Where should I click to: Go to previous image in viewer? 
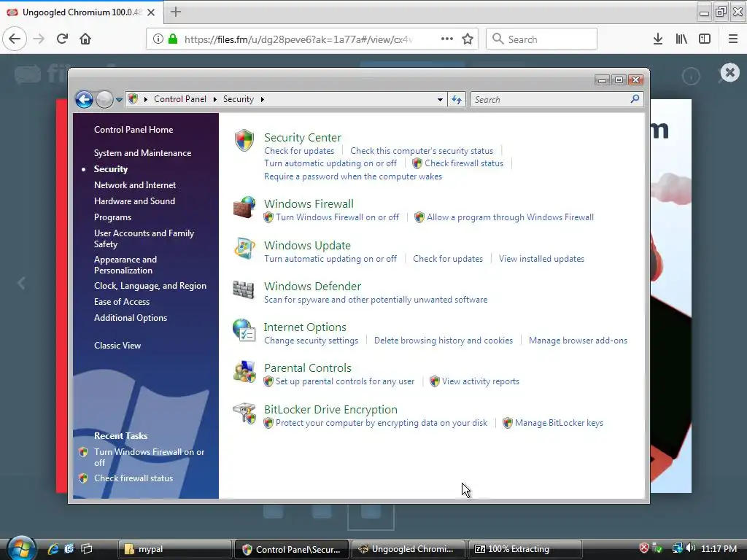click(21, 284)
